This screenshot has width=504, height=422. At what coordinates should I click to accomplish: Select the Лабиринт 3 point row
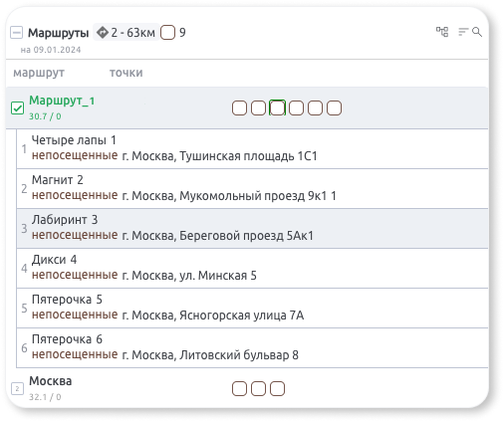[x=252, y=228]
